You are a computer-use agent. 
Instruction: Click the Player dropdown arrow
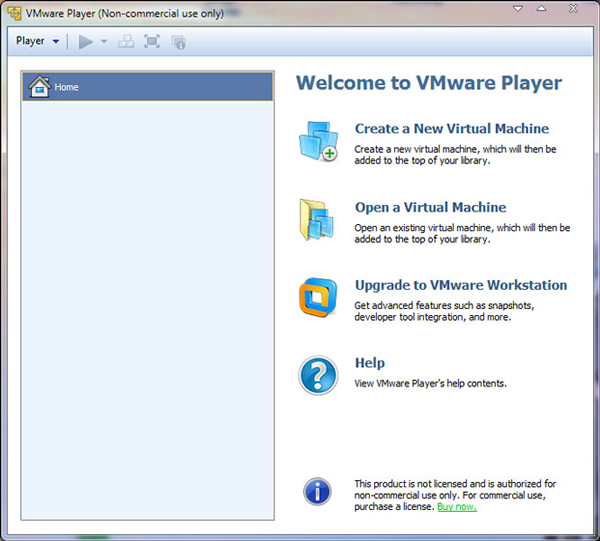56,41
